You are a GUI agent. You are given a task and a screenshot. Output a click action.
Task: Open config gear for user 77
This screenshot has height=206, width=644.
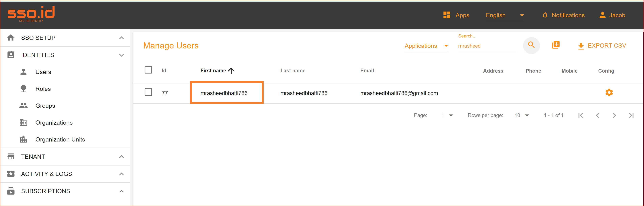(x=609, y=93)
